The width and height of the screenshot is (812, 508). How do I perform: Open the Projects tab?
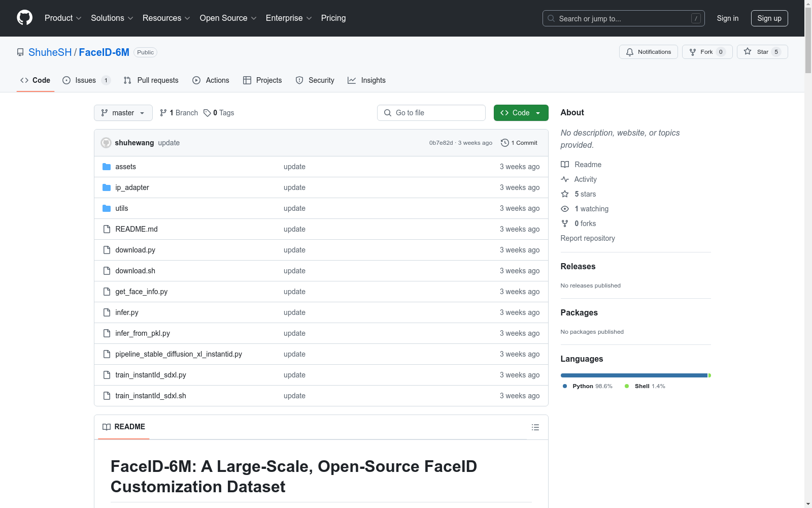coord(262,80)
